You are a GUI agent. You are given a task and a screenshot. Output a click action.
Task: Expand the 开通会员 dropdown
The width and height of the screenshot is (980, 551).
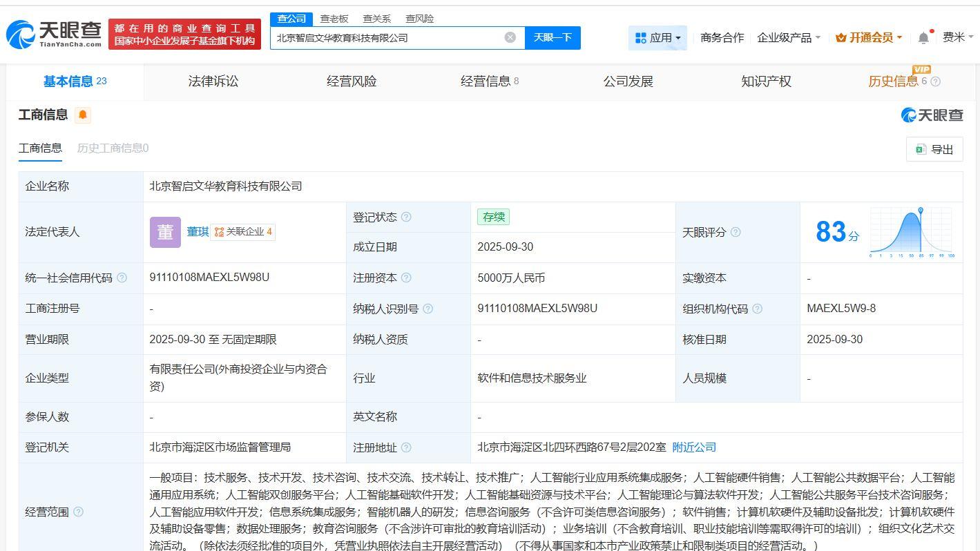pos(869,38)
